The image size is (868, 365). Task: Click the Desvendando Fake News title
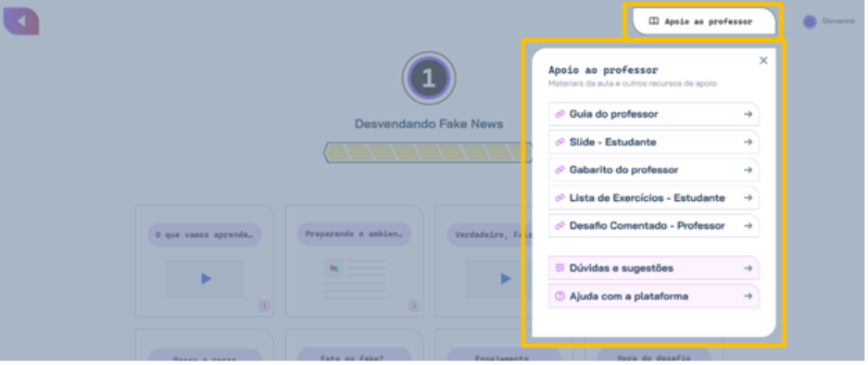tap(429, 124)
